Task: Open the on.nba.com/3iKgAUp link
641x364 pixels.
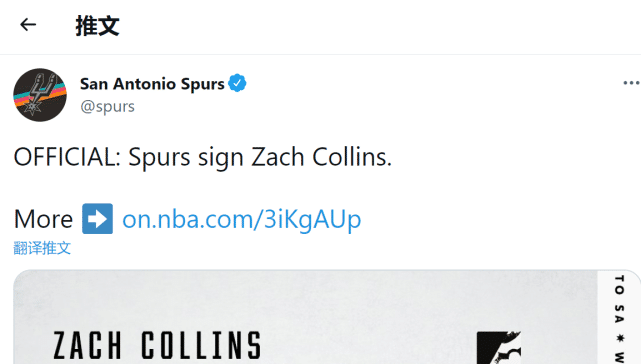Action: click(242, 219)
